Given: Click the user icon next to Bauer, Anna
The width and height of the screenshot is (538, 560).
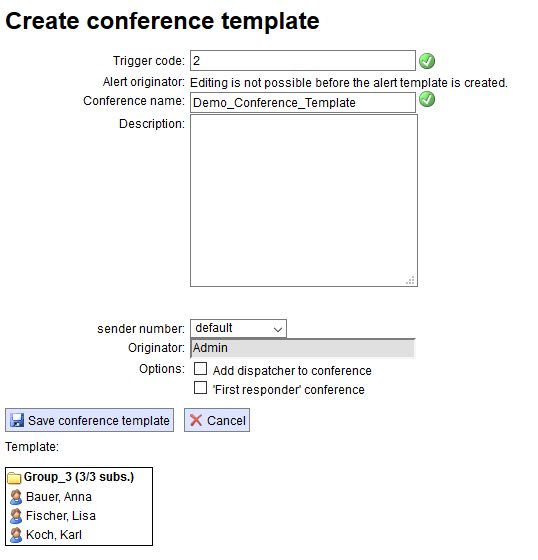Looking at the screenshot, I should pyautogui.click(x=16, y=497).
